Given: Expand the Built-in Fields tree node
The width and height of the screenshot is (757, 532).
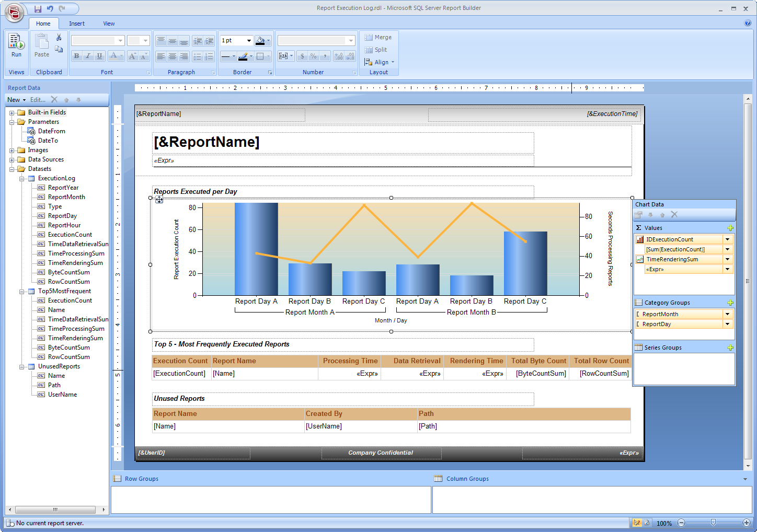Looking at the screenshot, I should (x=12, y=112).
